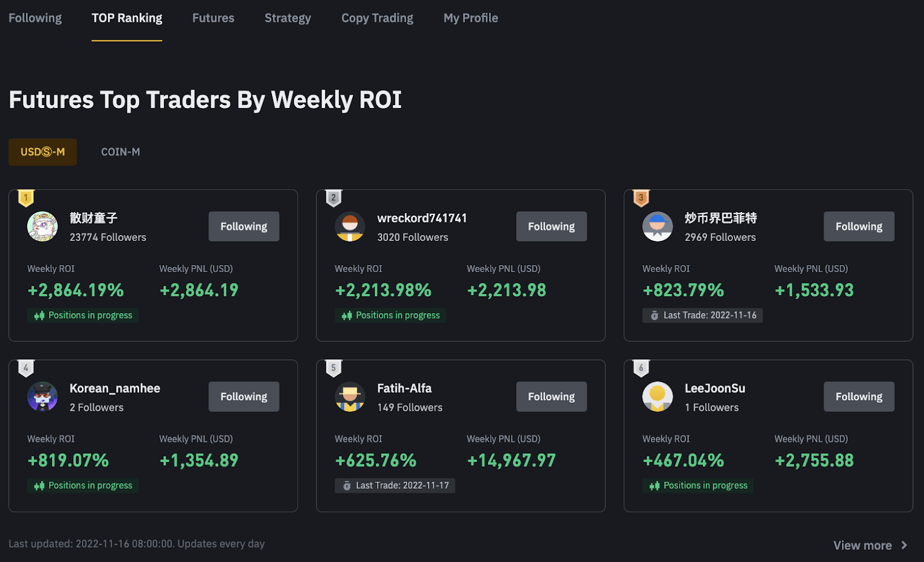Open Positions in progress for 散财童子

point(83,315)
